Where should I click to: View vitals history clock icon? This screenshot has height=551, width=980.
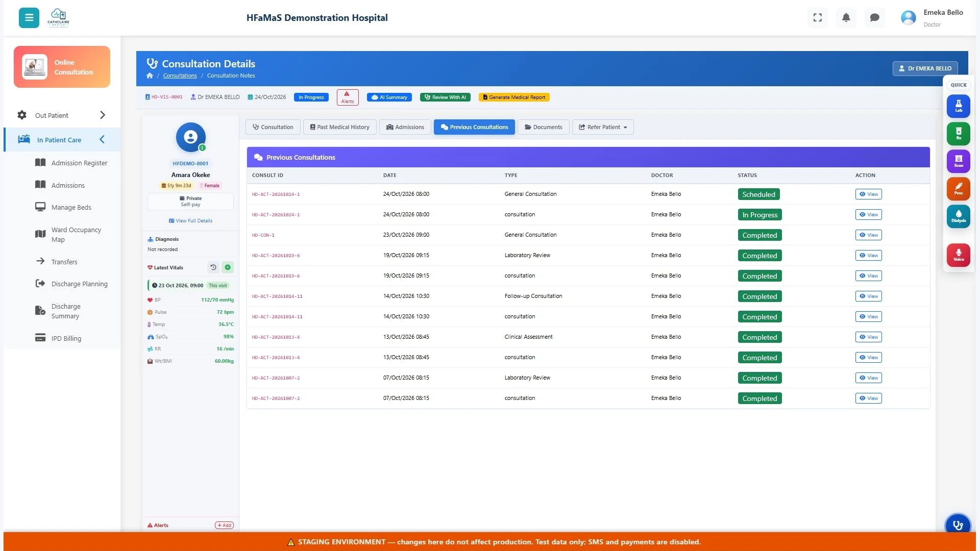pyautogui.click(x=213, y=267)
